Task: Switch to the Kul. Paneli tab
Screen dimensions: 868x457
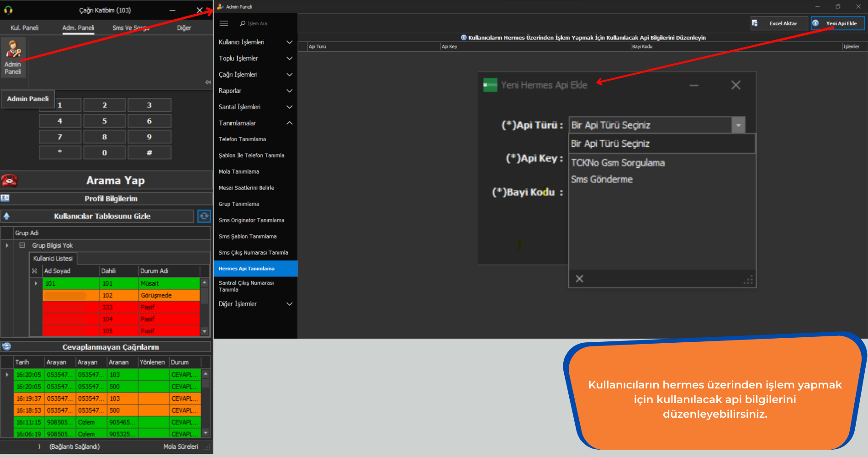Action: point(25,28)
